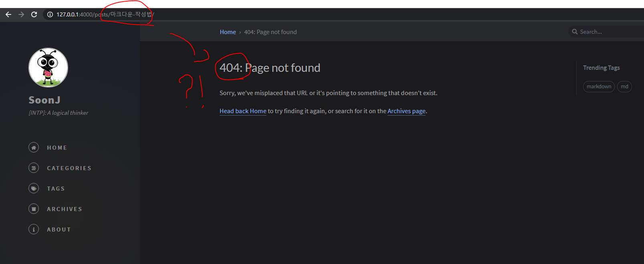This screenshot has height=264, width=644.
Task: Click the Categories sidebar list icon
Action: 34,168
